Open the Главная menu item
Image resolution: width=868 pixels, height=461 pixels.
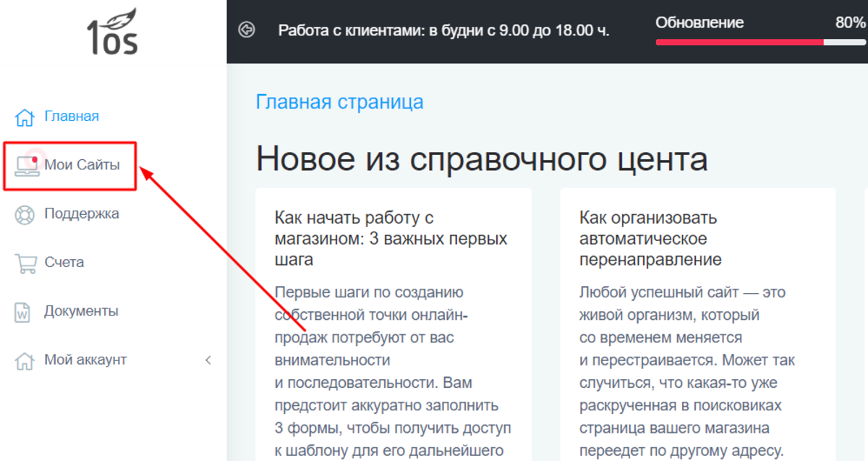(72, 117)
